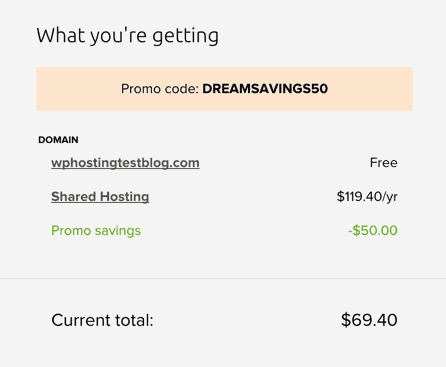Click the green Promo savings label

[x=96, y=231]
